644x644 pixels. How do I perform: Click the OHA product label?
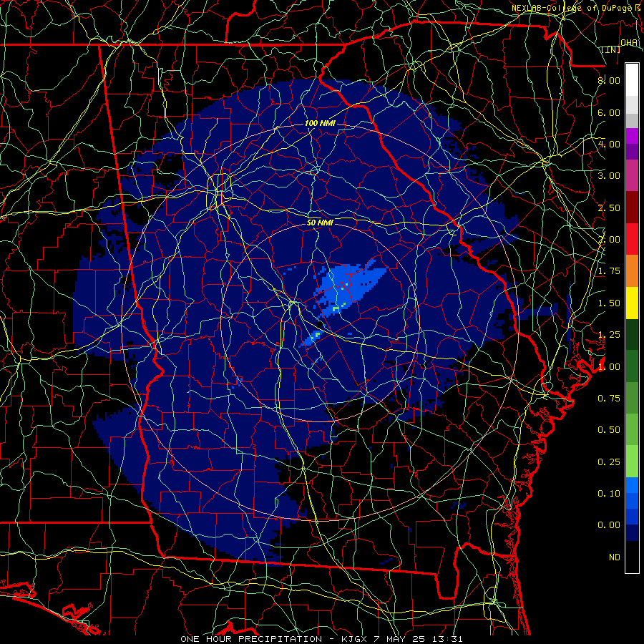coord(629,43)
